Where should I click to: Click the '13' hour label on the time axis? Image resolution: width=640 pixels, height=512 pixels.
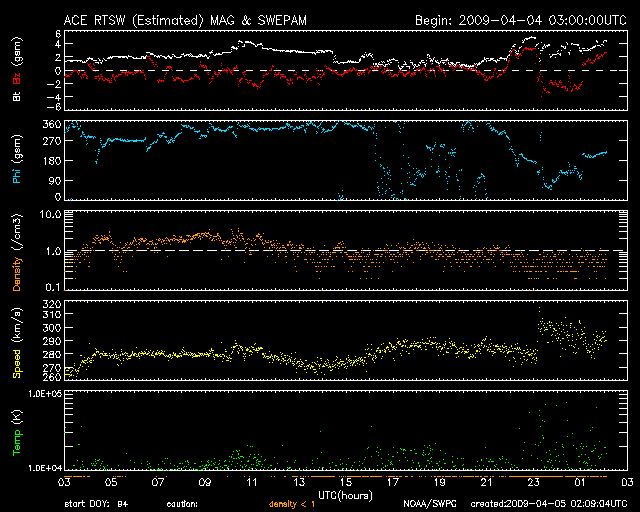299,482
